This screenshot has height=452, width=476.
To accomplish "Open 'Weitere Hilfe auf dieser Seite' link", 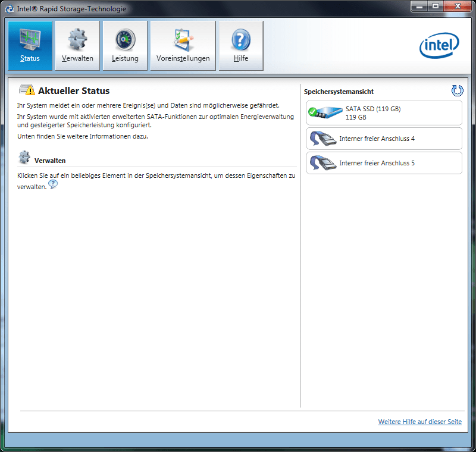I will pyautogui.click(x=420, y=422).
